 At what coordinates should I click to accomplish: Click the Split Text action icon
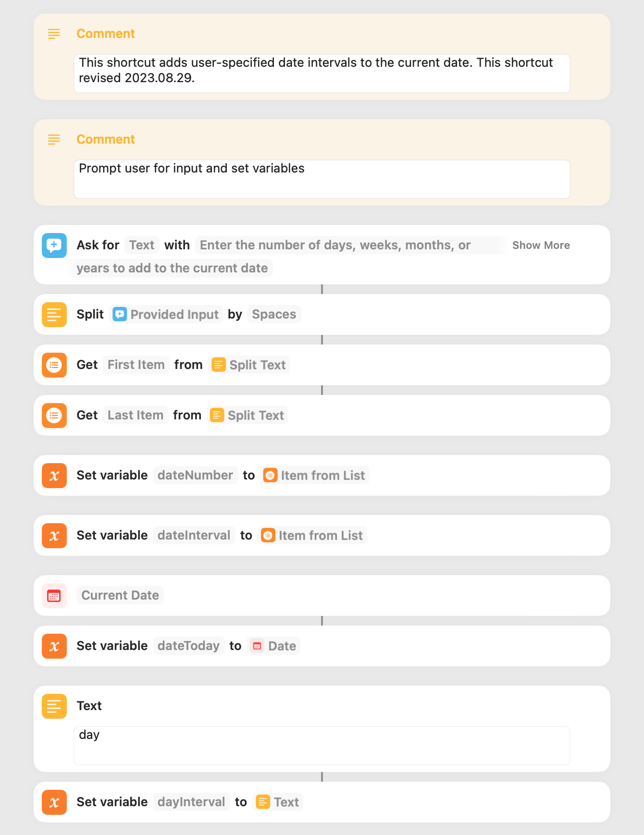54,314
